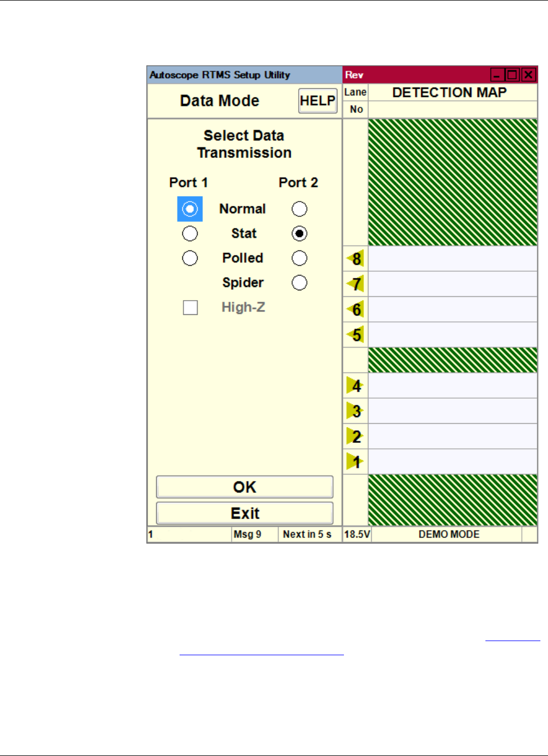Click the 'Rev' title bar text
548x756 pixels.
pos(354,75)
